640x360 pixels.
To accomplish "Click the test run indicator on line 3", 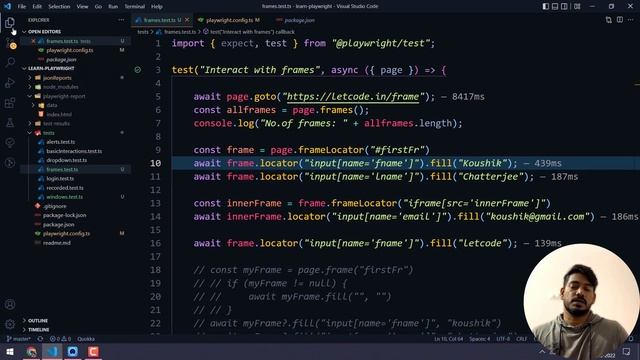I will (x=138, y=70).
